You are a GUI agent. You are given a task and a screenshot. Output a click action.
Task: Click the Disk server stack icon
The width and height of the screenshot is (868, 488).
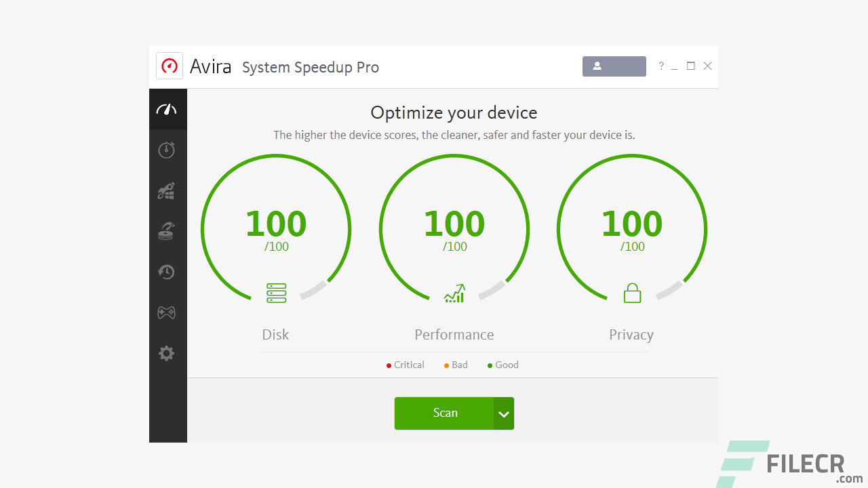click(x=277, y=293)
